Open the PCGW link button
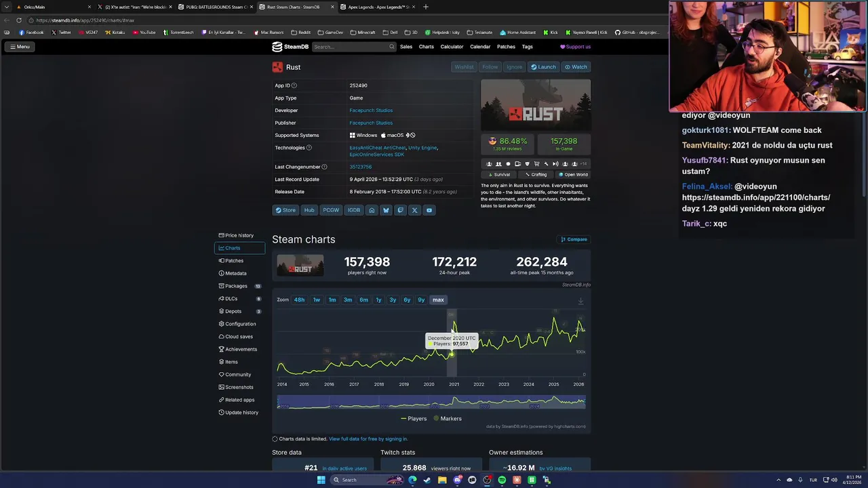Viewport: 868px width, 488px height. pyautogui.click(x=331, y=210)
